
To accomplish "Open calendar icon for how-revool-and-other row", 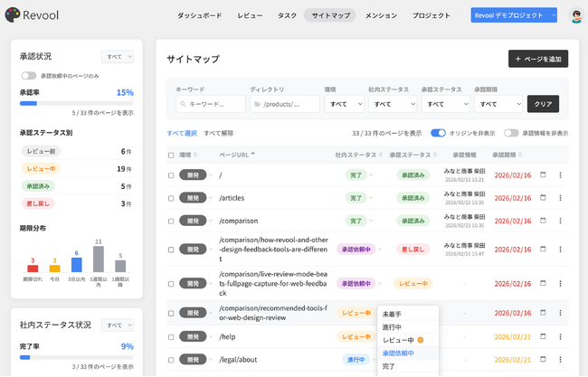I will point(543,249).
